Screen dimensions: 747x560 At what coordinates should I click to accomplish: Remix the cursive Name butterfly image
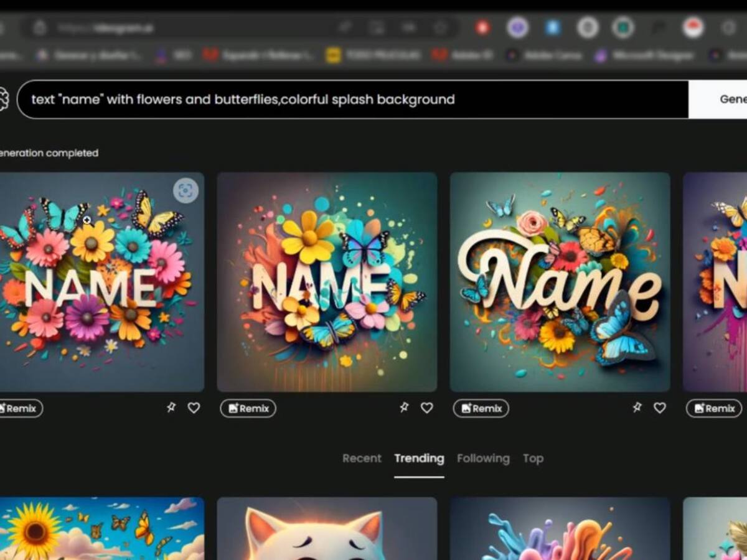pyautogui.click(x=481, y=408)
